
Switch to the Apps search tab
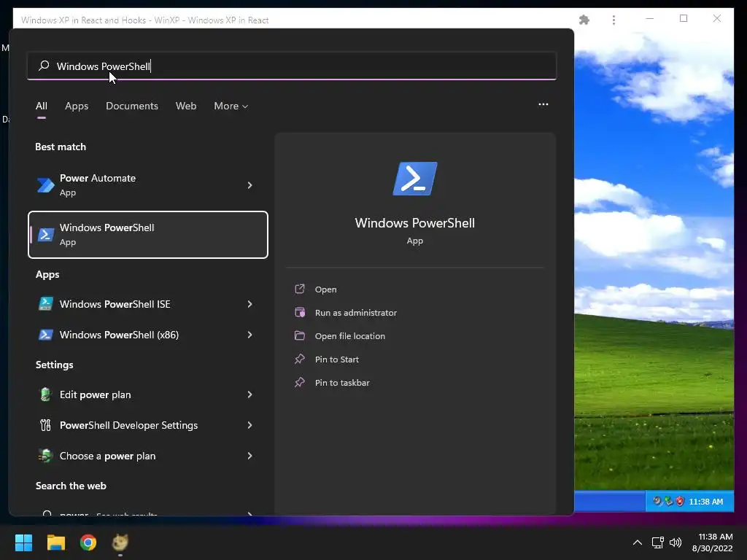[77, 106]
